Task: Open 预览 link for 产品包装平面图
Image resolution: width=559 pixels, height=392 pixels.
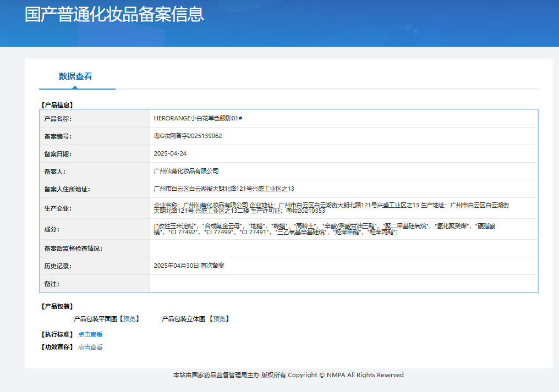Action: [x=129, y=319]
